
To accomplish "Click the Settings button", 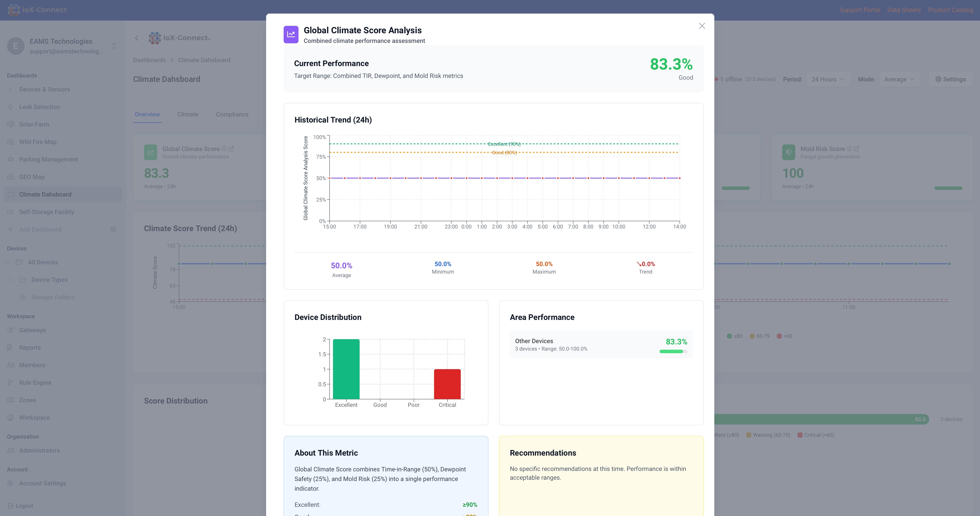I will (x=950, y=79).
